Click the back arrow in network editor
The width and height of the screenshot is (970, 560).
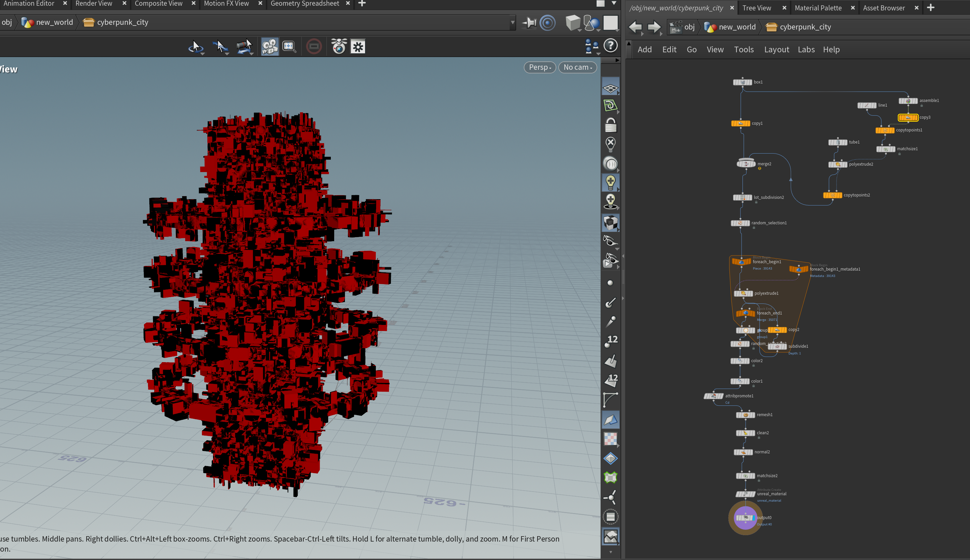tap(635, 27)
